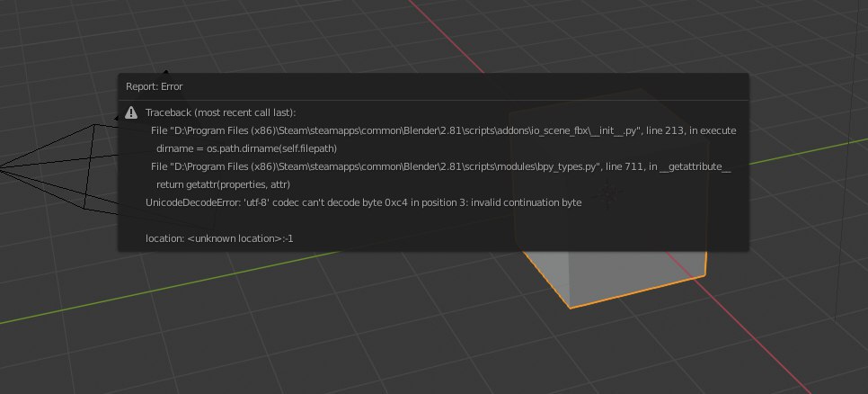The height and width of the screenshot is (394, 868).
Task: Click the traceback line mentioning bpy_types.py
Action: [441, 166]
